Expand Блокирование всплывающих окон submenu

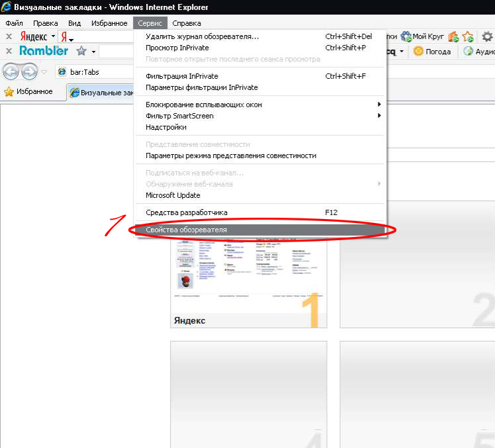point(260,105)
